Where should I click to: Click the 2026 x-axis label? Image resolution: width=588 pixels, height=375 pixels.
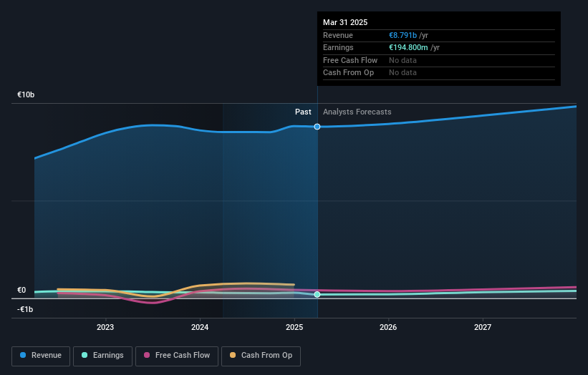click(x=388, y=328)
